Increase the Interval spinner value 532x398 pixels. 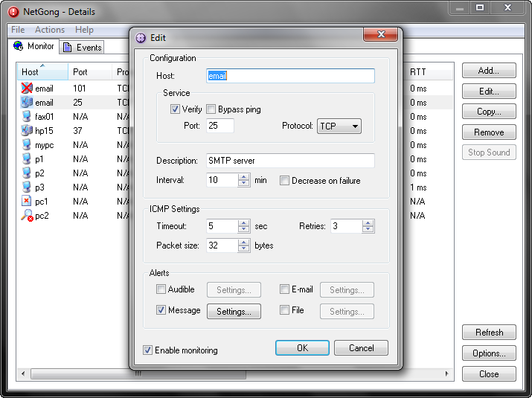[244, 177]
